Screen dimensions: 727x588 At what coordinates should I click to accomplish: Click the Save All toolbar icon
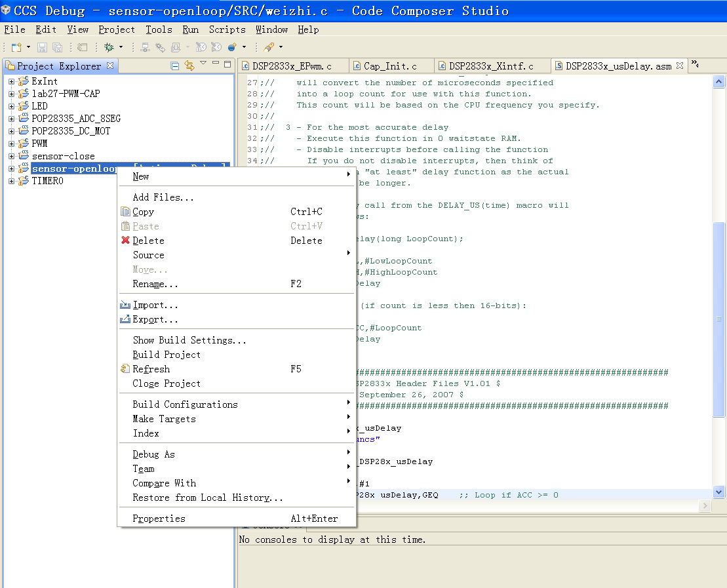[58, 47]
